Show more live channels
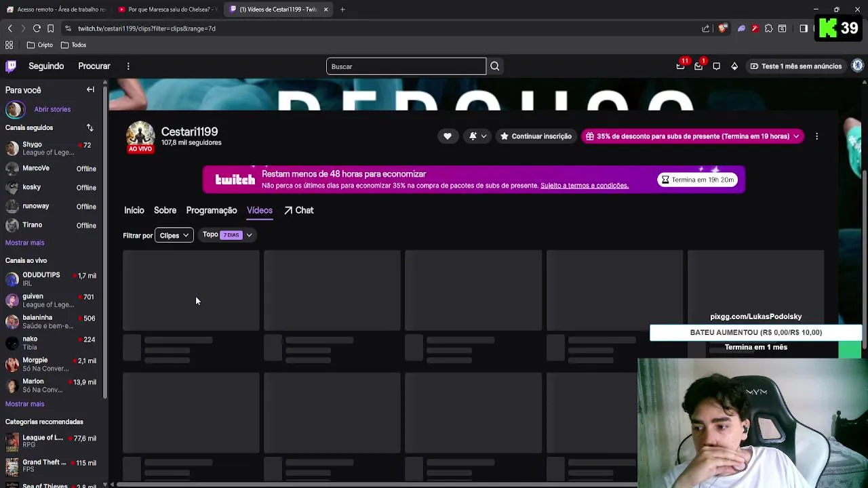This screenshot has width=868, height=488. [25, 404]
